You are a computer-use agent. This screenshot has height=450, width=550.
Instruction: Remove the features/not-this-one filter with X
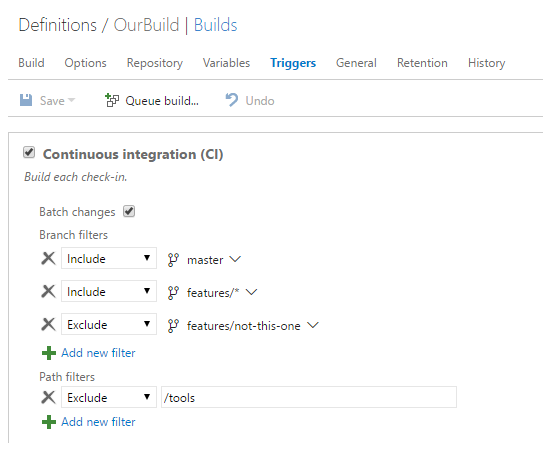(48, 324)
